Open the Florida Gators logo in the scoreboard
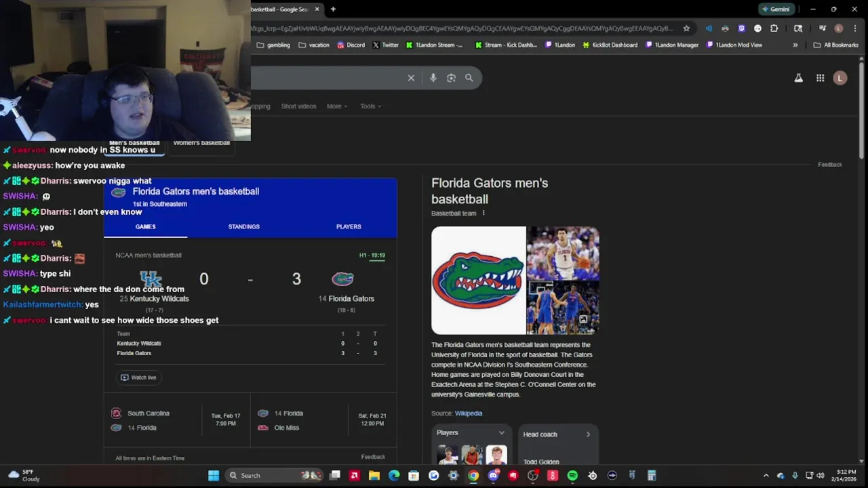 click(342, 279)
